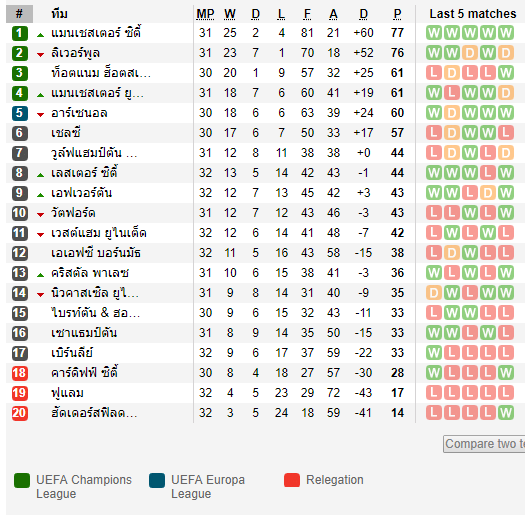Click rank 18 red relegation badge

click(x=19, y=373)
